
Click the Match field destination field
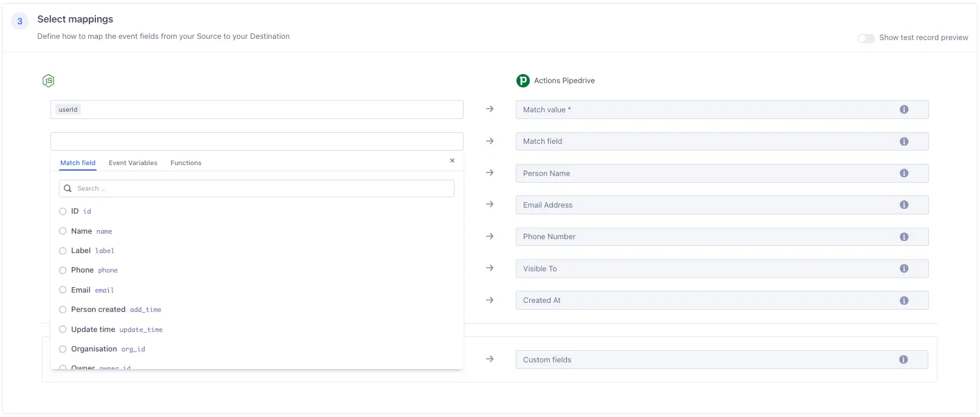(x=722, y=141)
